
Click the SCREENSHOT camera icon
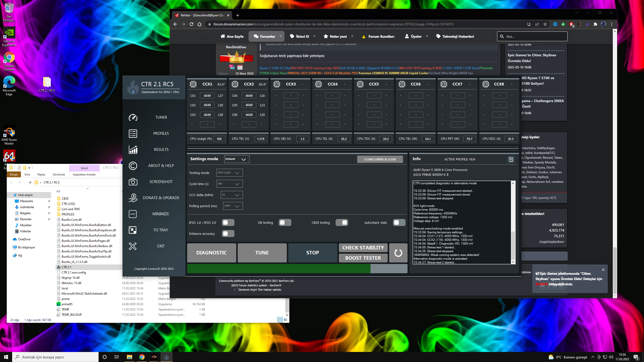[x=133, y=182]
